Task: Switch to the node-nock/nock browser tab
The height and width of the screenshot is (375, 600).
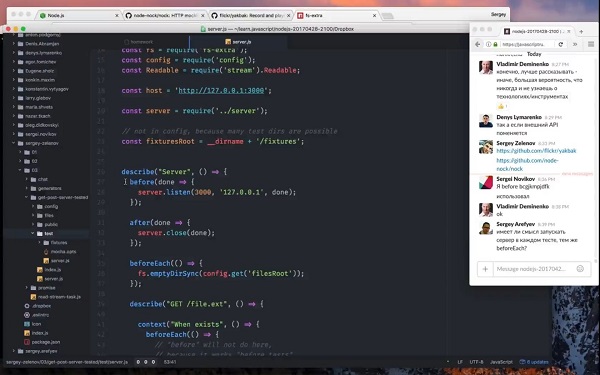Action: (165, 16)
